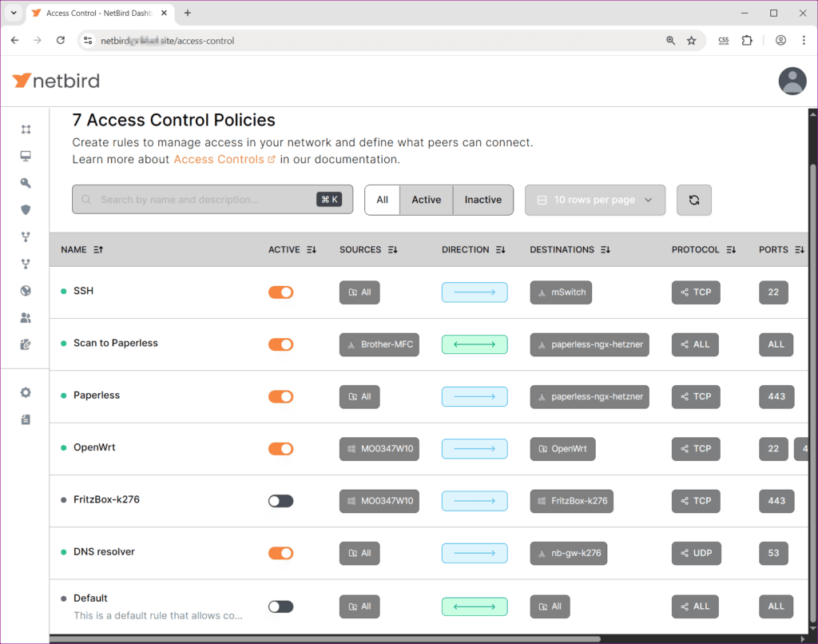Open the FritzBox-k276 policy name
Viewport: 818px width, 644px height.
pyautogui.click(x=106, y=499)
